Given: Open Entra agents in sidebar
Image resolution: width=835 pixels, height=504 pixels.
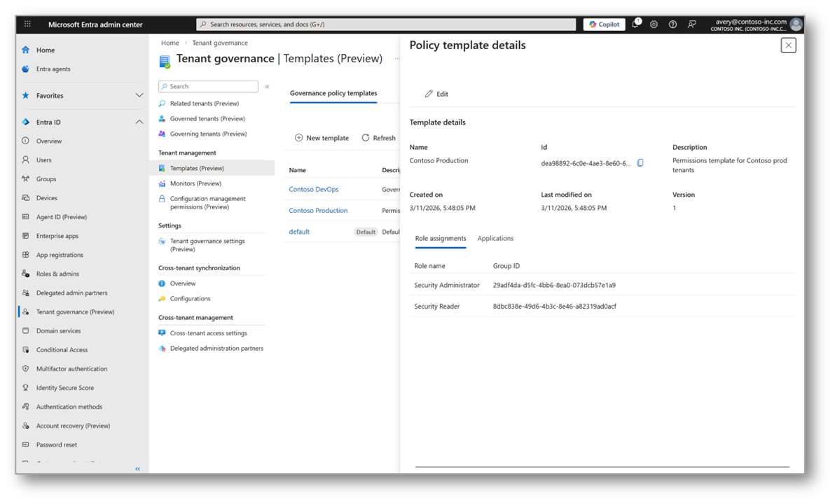Looking at the screenshot, I should click(53, 69).
